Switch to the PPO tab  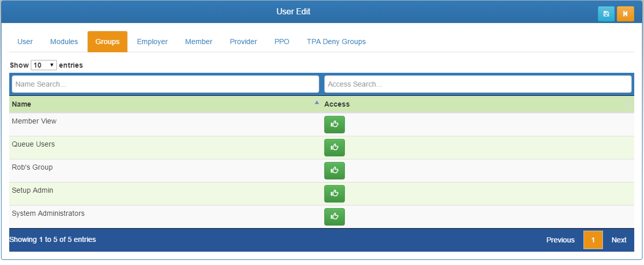tap(282, 42)
